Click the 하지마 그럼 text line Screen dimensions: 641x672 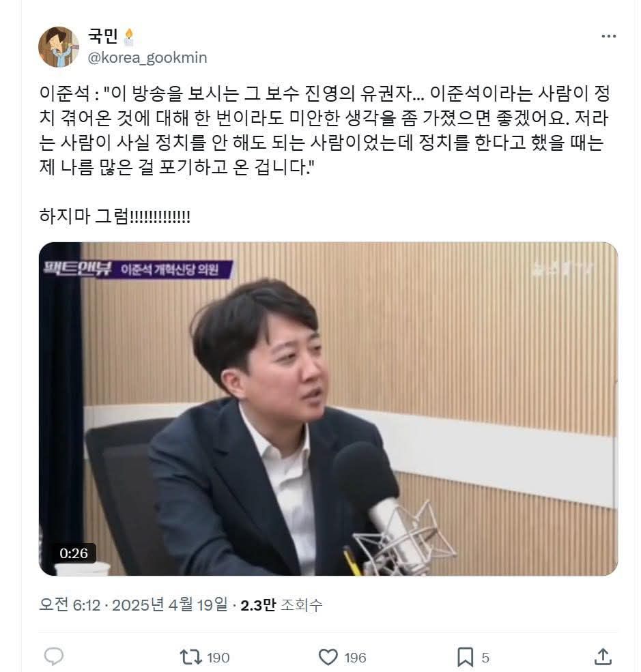115,216
